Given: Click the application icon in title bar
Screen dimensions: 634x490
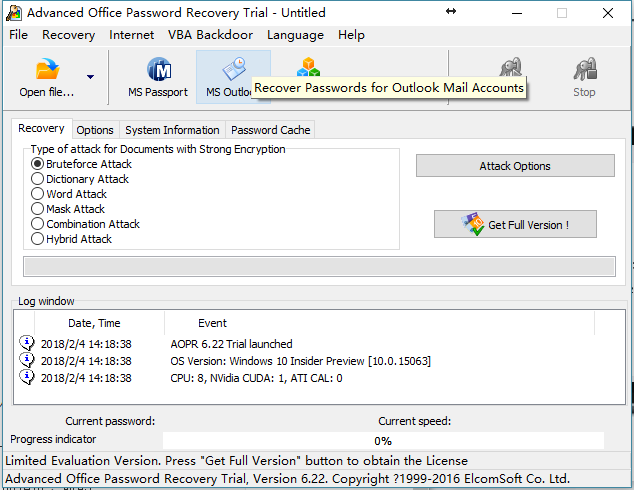Looking at the screenshot, I should coord(14,13).
